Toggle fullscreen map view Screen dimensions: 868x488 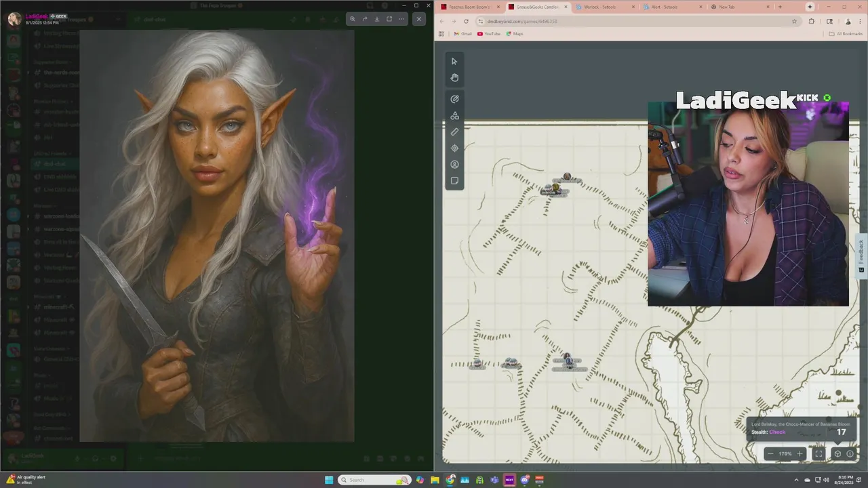click(818, 454)
